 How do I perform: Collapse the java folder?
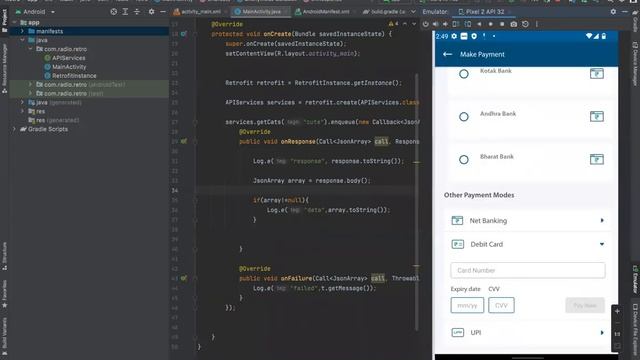pyautogui.click(x=22, y=40)
